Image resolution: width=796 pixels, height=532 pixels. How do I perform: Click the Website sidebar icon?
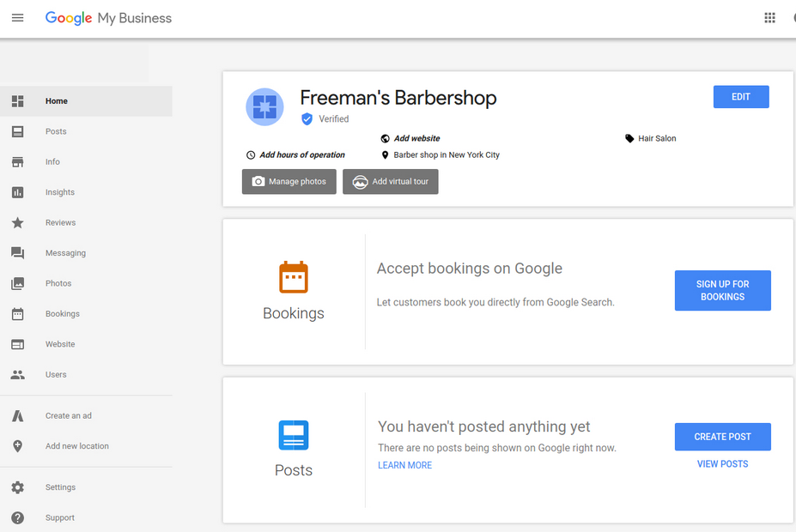18,344
